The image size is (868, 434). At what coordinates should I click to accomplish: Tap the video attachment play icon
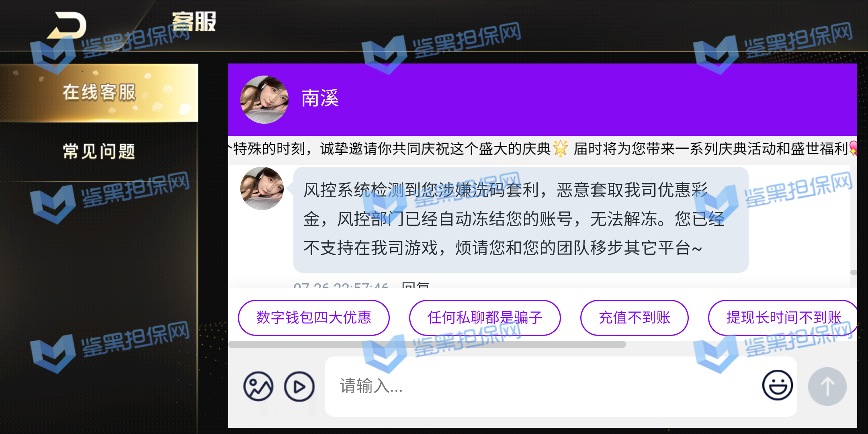coord(299,386)
